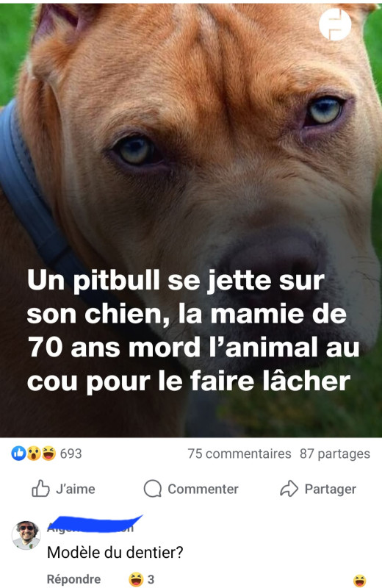Click the laughing emoji at bottom right

coord(359,581)
